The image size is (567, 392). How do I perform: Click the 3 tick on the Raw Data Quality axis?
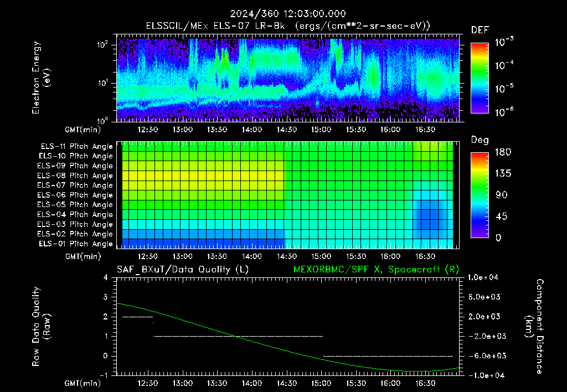(105, 297)
